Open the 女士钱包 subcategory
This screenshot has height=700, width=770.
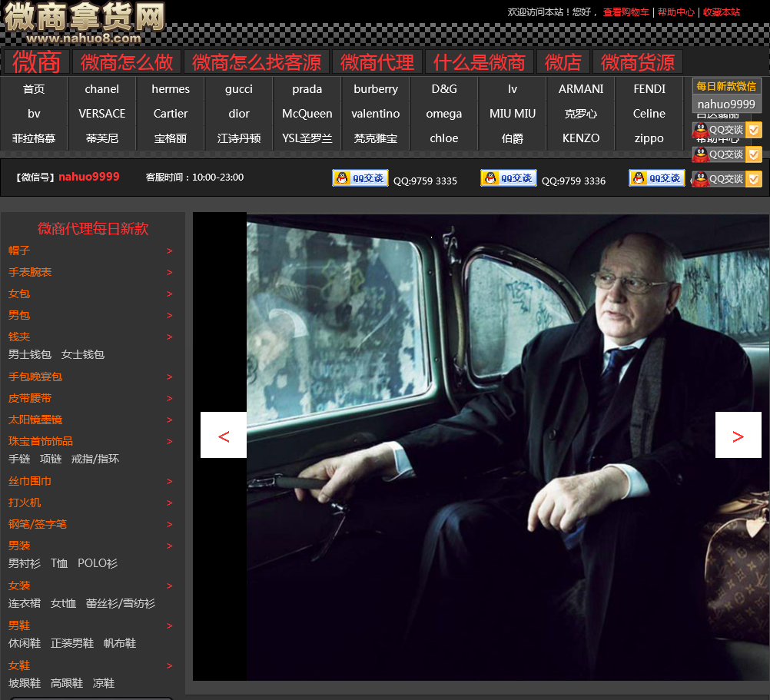coord(82,354)
